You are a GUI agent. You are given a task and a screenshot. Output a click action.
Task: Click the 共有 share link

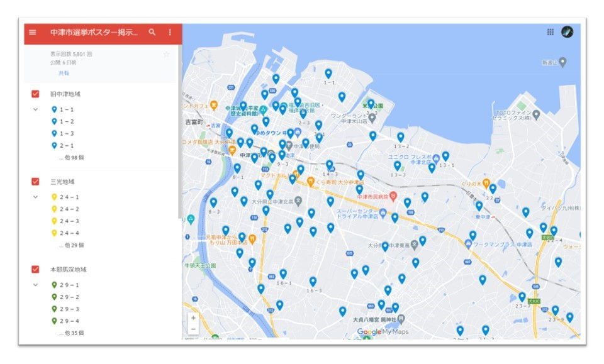point(64,73)
